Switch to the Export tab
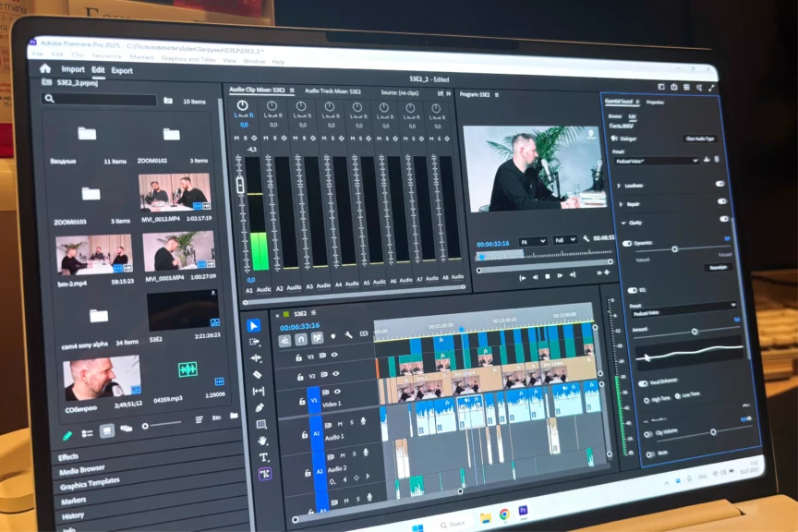The width and height of the screenshot is (798, 532). tap(122, 70)
